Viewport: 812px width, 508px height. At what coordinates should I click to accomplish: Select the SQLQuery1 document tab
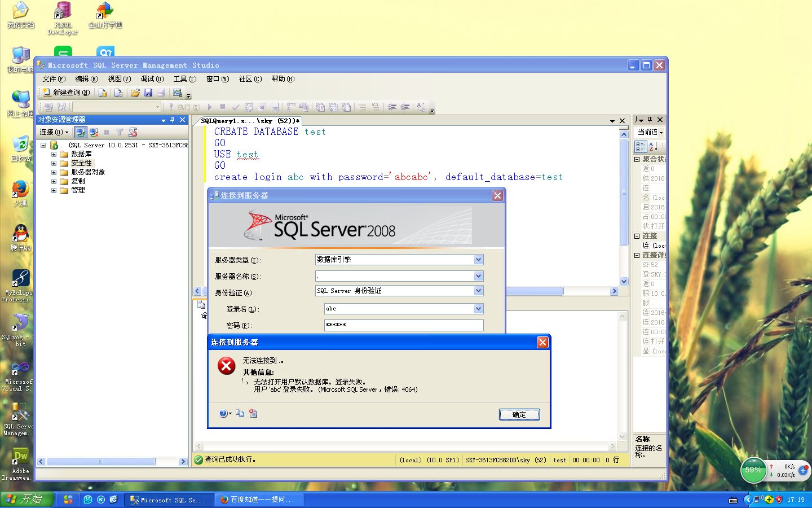[250, 121]
